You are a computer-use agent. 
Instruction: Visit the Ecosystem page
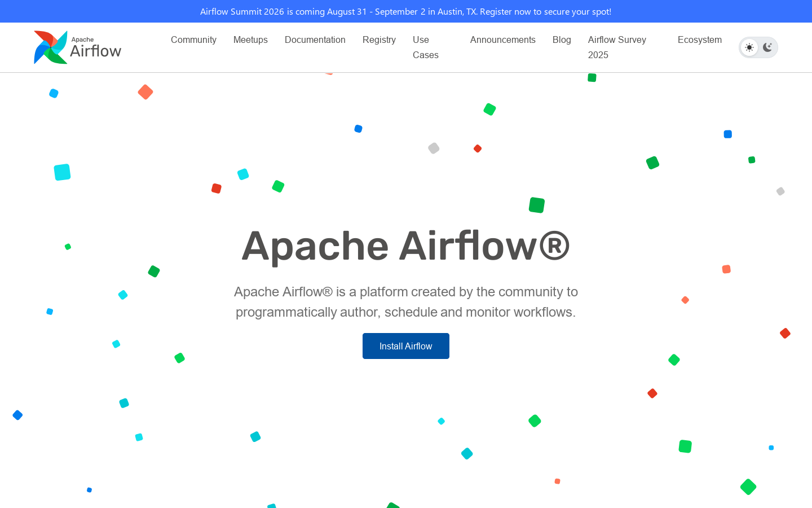pos(700,40)
